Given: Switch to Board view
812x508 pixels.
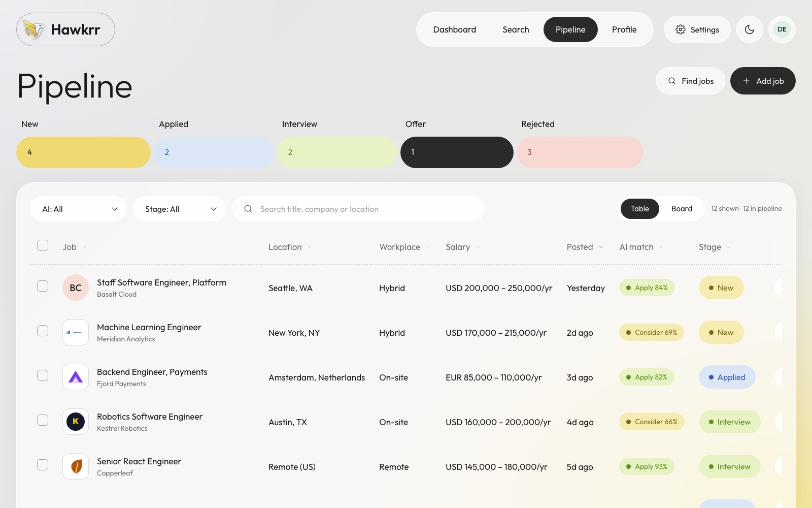Looking at the screenshot, I should point(682,209).
